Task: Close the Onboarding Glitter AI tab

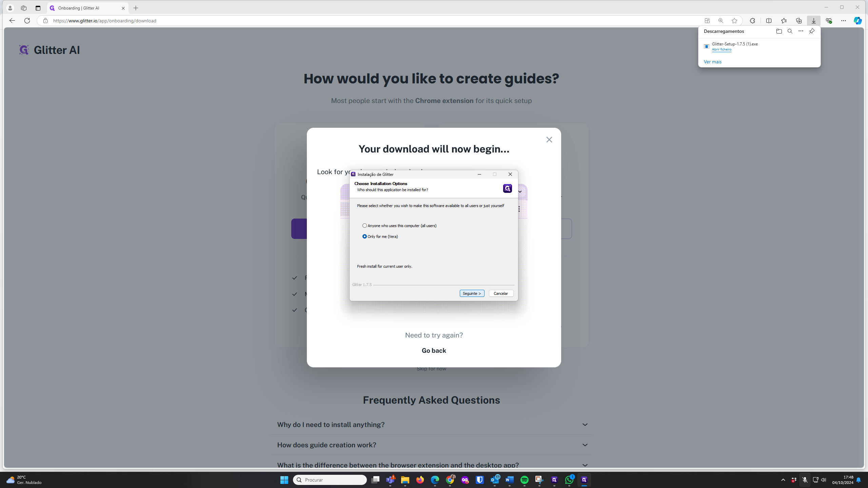Action: pos(123,8)
